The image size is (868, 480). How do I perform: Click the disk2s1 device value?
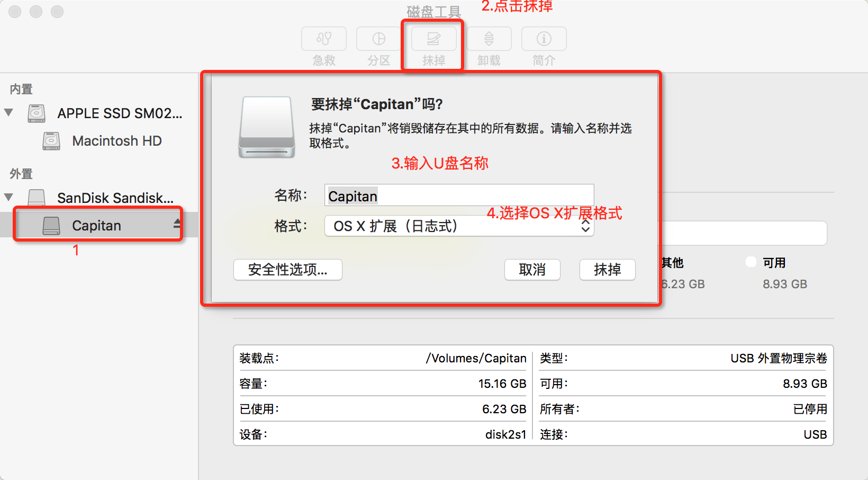pos(506,434)
